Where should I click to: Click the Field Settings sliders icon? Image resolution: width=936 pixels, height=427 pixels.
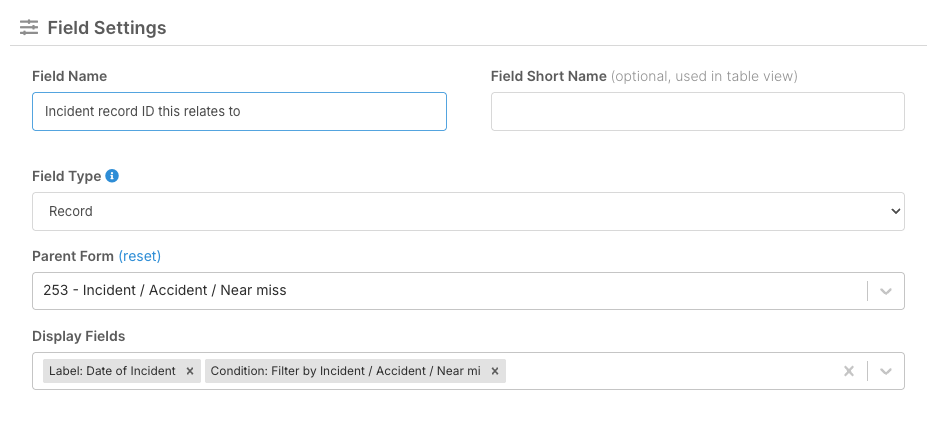click(x=29, y=27)
